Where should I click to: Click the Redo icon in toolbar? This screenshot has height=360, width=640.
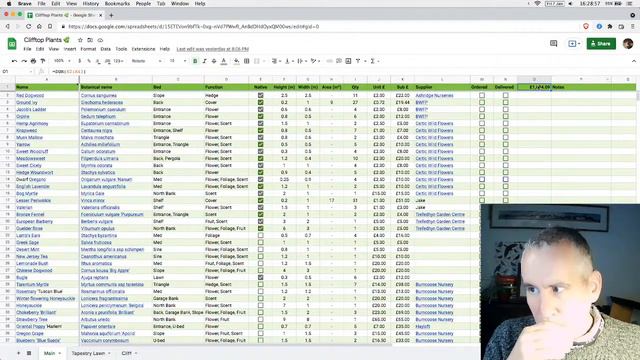click(24, 61)
